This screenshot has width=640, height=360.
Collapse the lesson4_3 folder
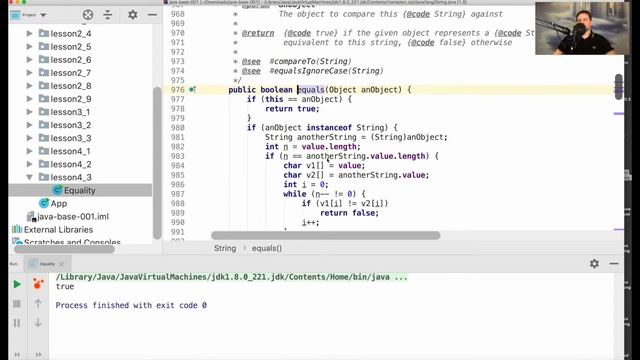pyautogui.click(x=29, y=177)
